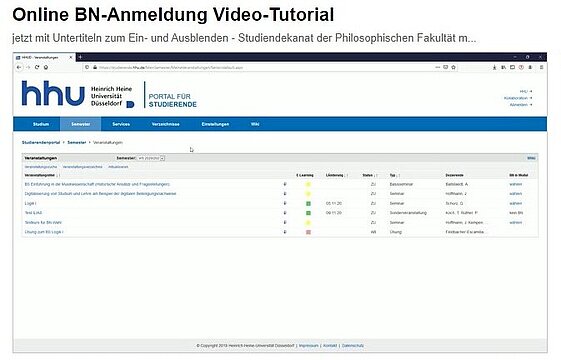Click the browser back arrow

(19, 67)
